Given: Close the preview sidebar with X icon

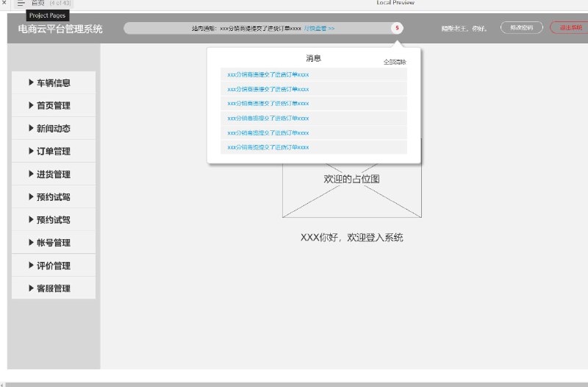Looking at the screenshot, I should tap(4, 2).
